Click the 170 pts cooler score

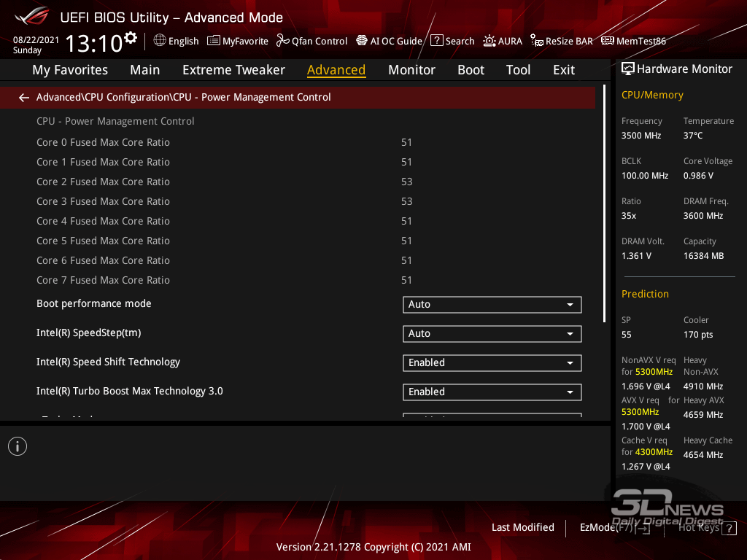(x=698, y=335)
